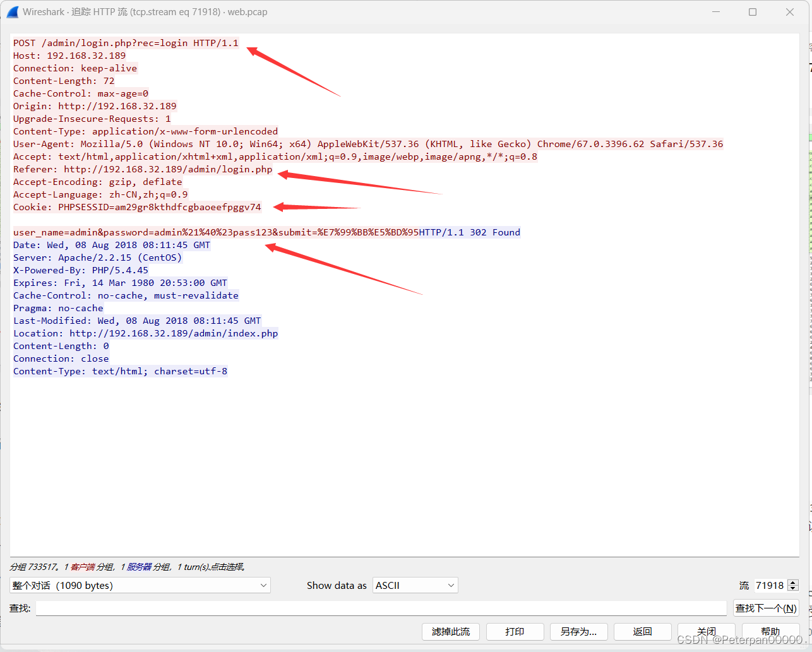Click the 关闭 close button

point(707,631)
